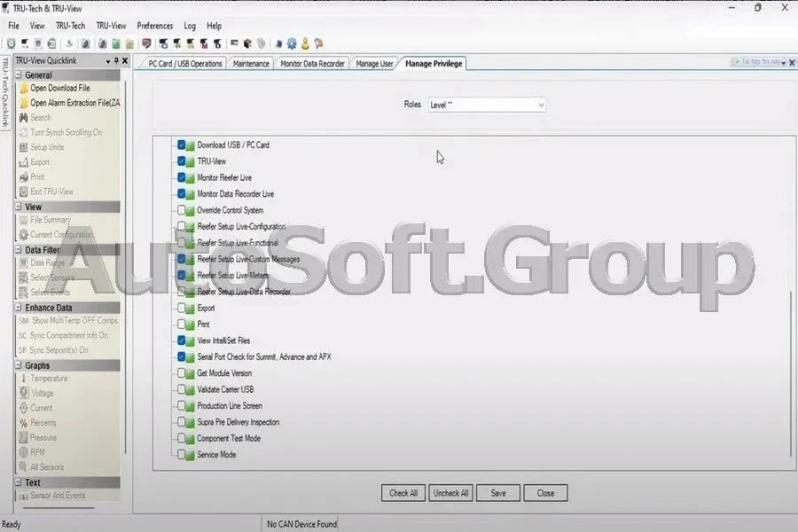The image size is (798, 532).
Task: Click the Save button
Action: pos(498,493)
